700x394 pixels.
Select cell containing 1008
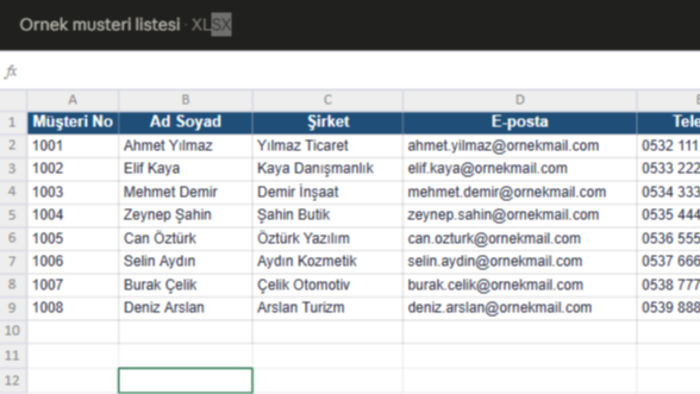[73, 308]
